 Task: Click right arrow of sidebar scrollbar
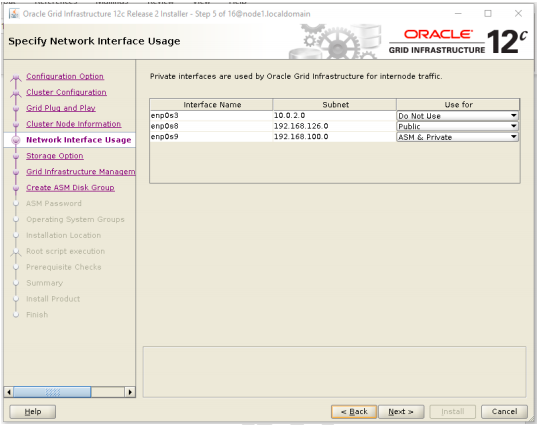[x=130, y=392]
